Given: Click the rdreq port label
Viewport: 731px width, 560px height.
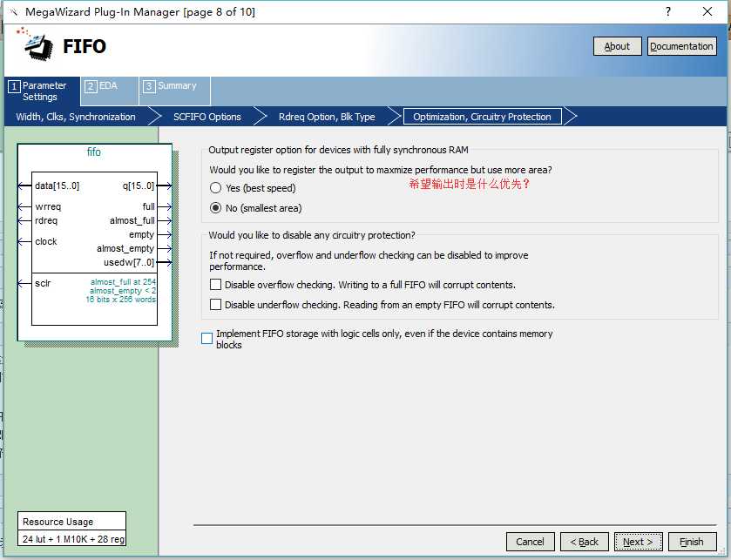Looking at the screenshot, I should [46, 220].
